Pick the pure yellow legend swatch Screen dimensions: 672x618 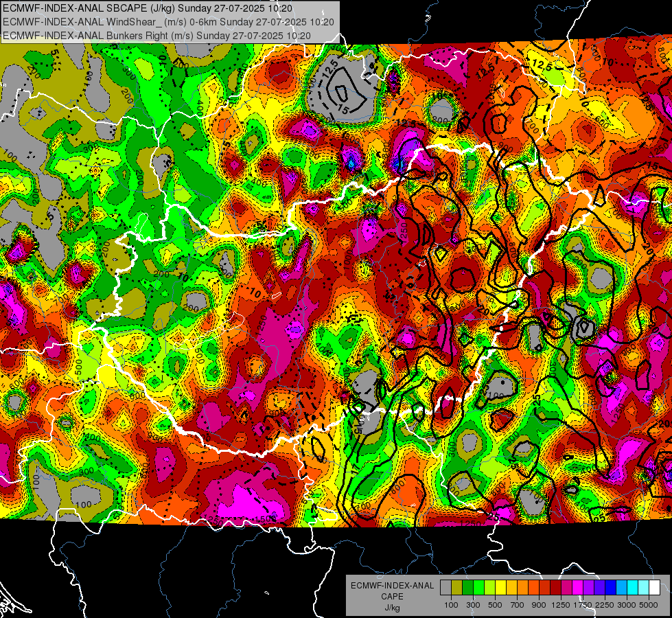coord(500,588)
